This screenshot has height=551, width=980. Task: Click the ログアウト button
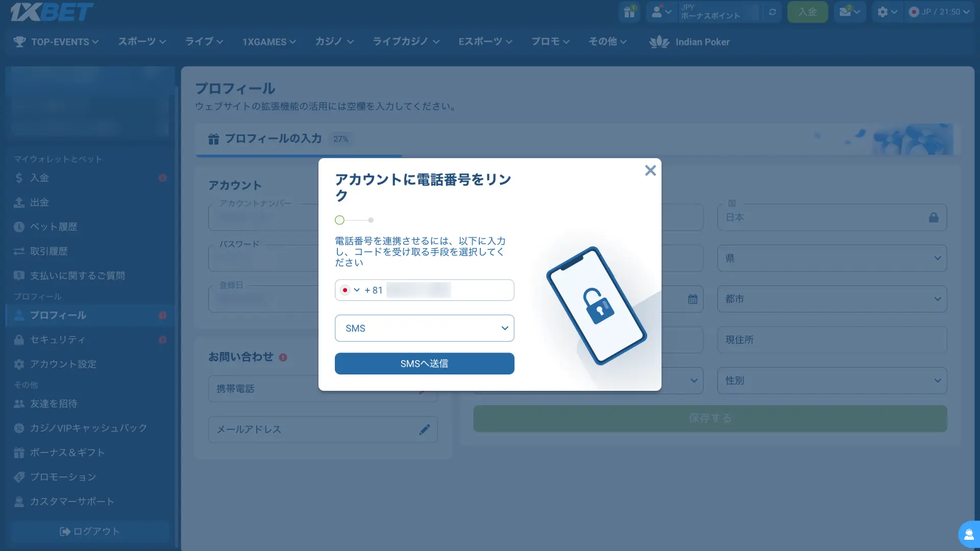click(90, 531)
